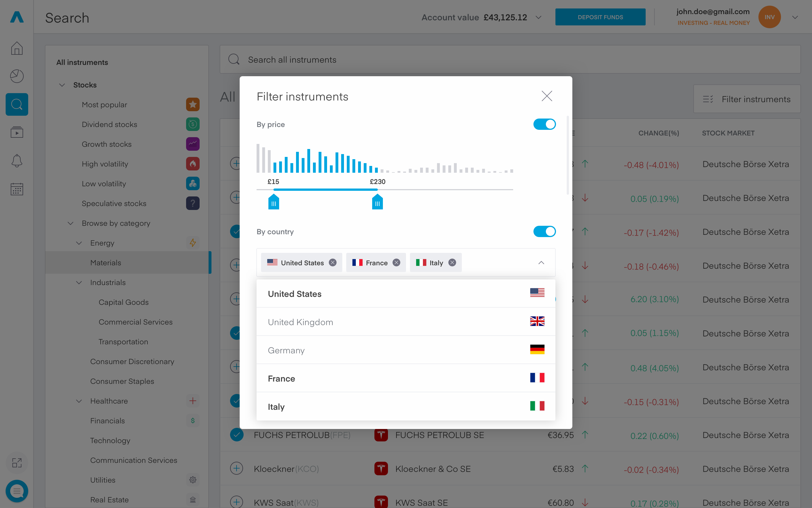The width and height of the screenshot is (812, 508).
Task: Open the calendar icon in sidebar
Action: point(17,189)
